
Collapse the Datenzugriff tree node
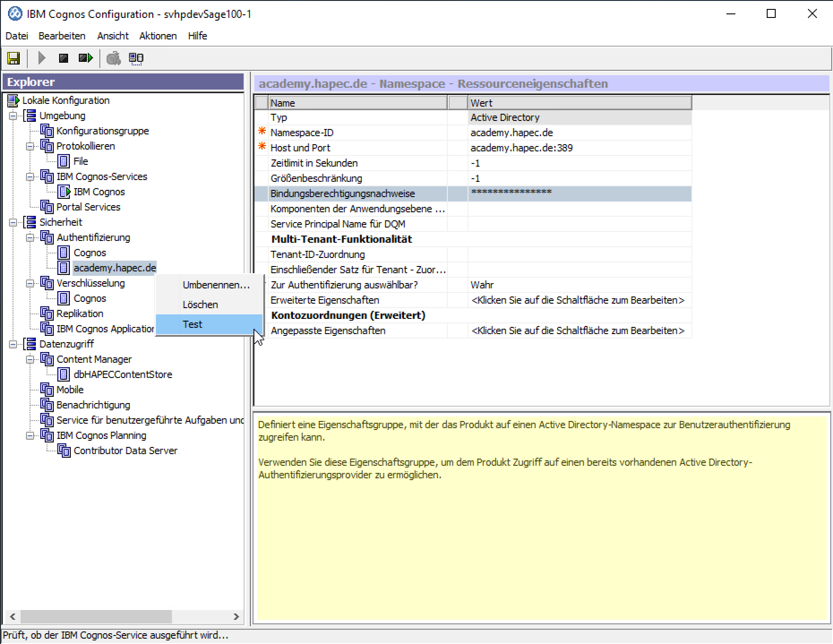coord(13,344)
